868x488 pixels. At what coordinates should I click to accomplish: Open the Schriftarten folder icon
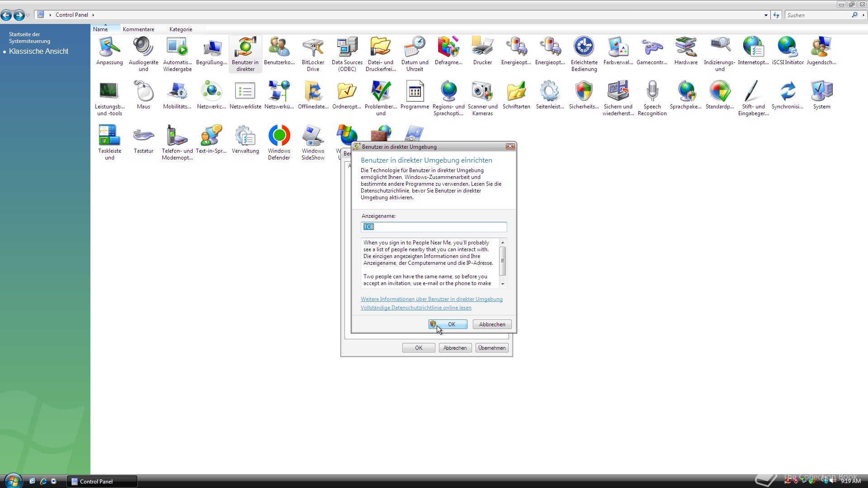click(516, 95)
